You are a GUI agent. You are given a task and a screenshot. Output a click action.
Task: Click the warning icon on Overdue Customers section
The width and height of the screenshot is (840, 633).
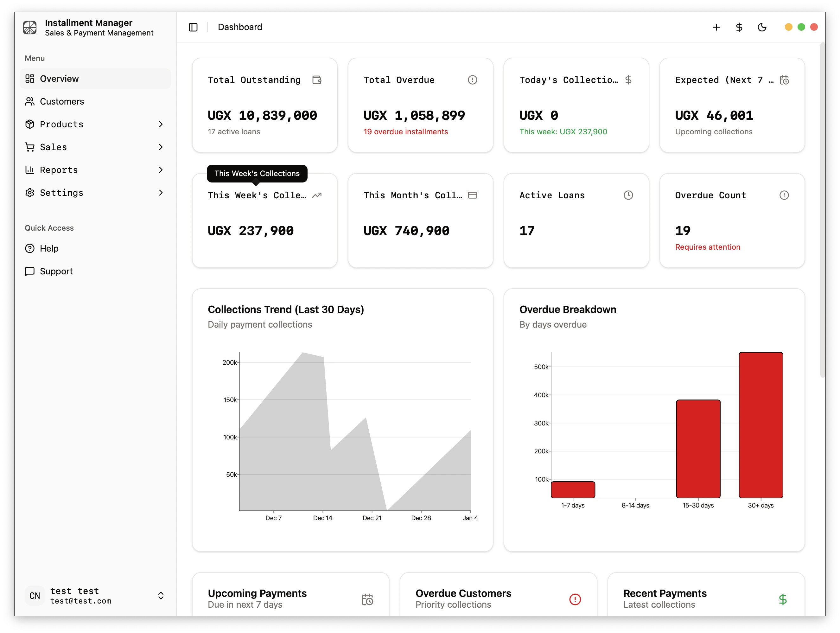point(575,599)
